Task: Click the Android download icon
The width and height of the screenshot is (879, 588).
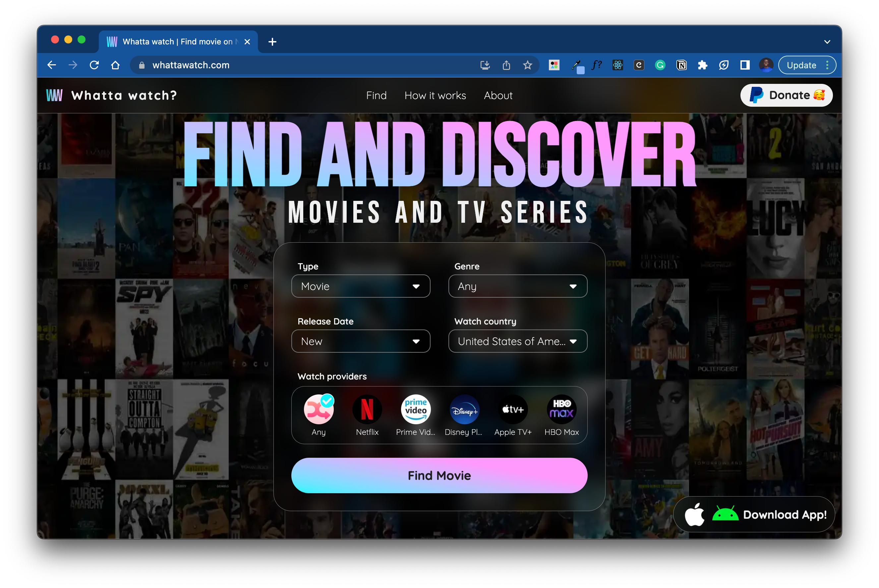Action: click(x=725, y=514)
